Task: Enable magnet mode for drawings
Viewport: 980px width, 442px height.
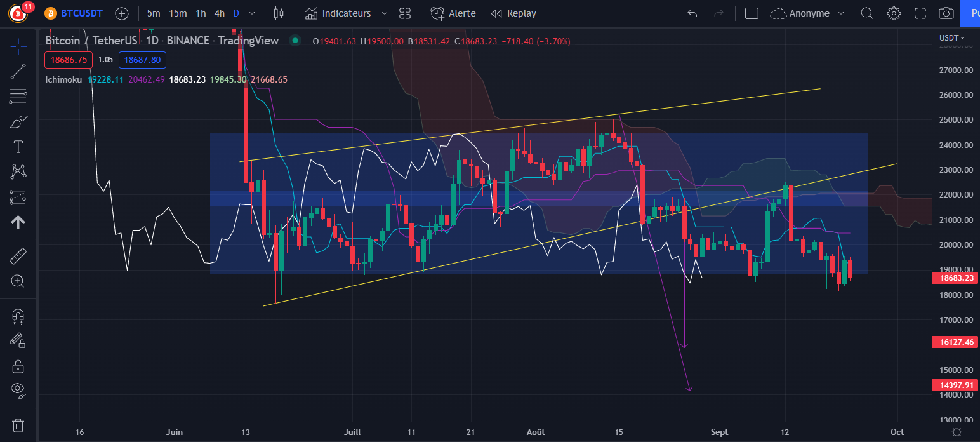Action: coord(18,316)
